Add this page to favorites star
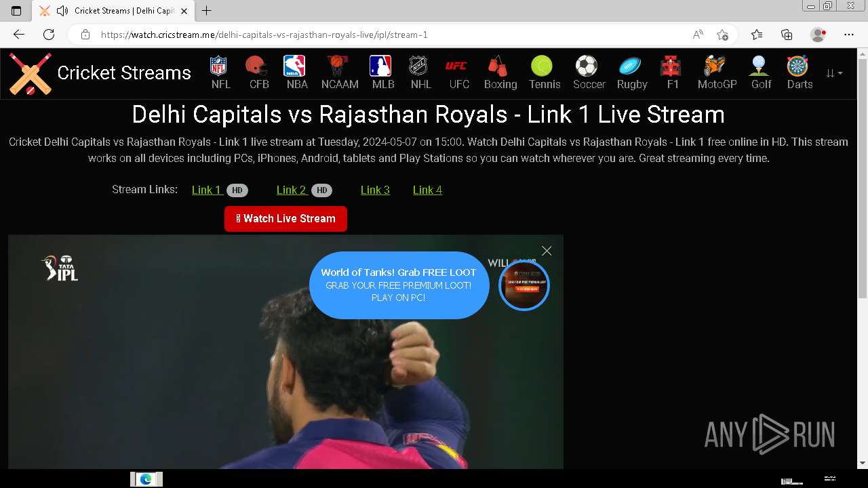 722,35
